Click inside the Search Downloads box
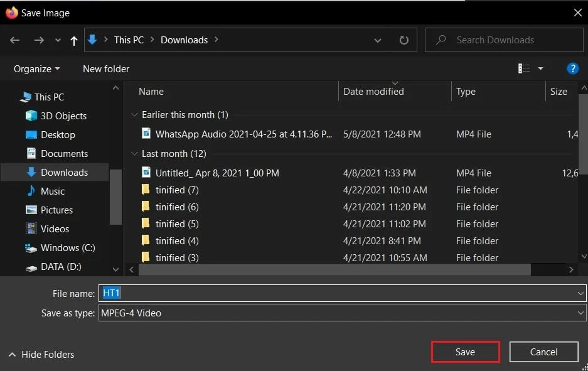This screenshot has height=371, width=588. point(502,40)
